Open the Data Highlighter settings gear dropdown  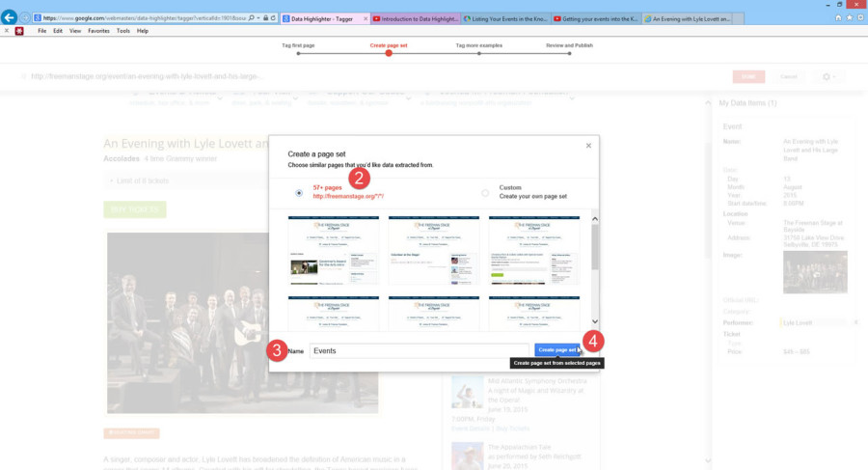tap(828, 76)
